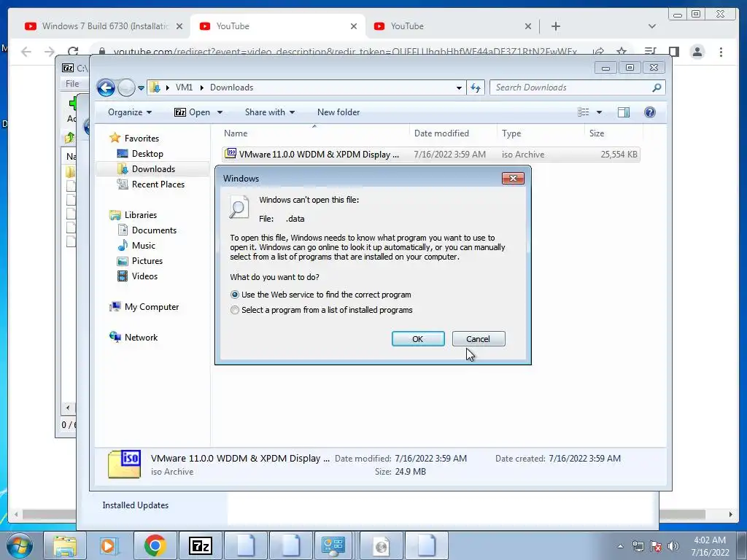Refresh the Downloads folder view
This screenshot has height=560, width=747.
tap(476, 87)
